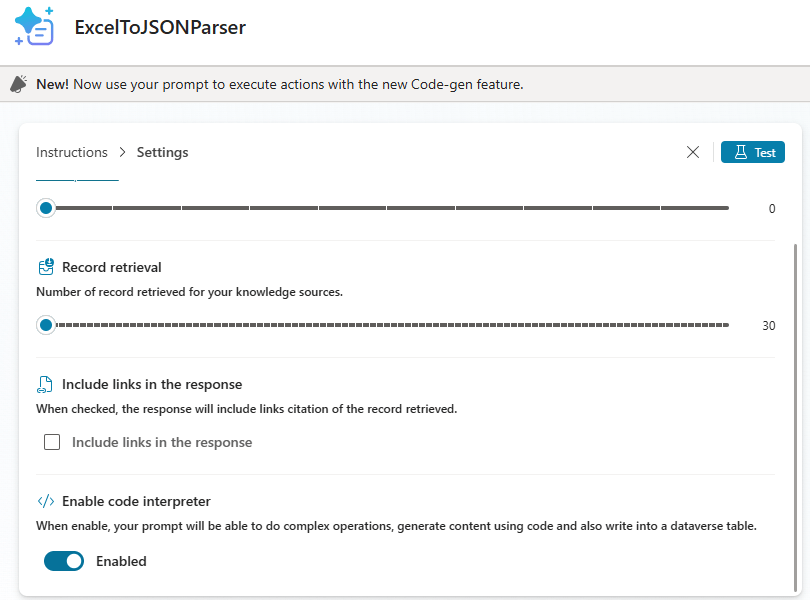
Task: Click middle of the top slider track
Action: click(x=388, y=208)
